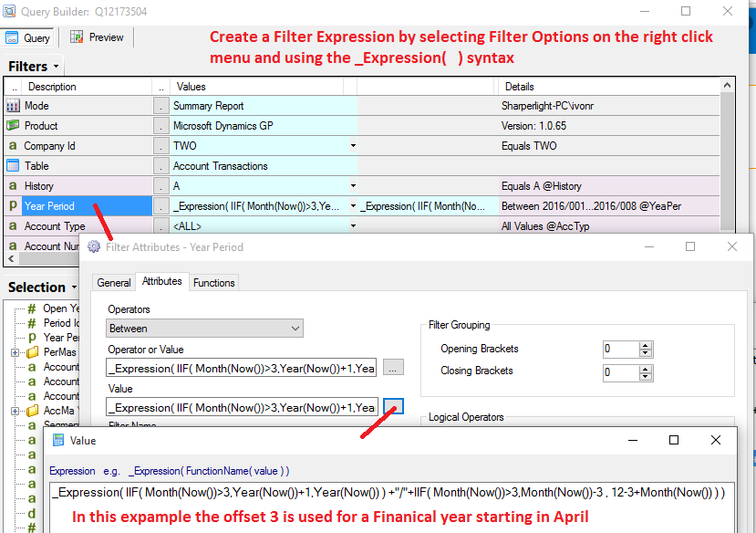Image resolution: width=756 pixels, height=533 pixels.
Task: Increase the Opening Brackets count
Action: [645, 345]
